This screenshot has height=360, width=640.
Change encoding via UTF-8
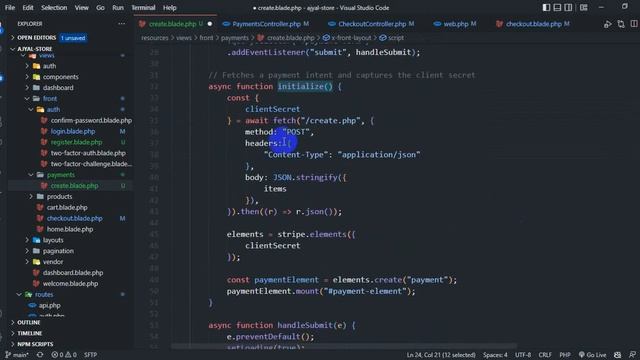(523, 355)
